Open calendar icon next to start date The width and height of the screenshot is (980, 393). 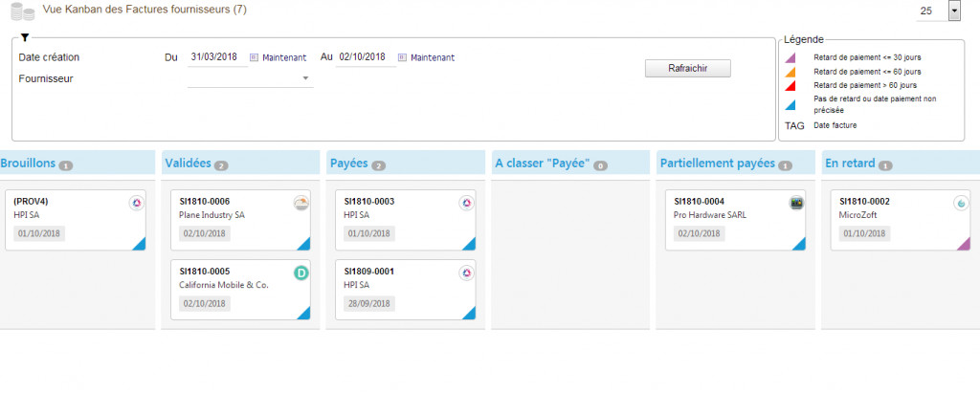click(x=254, y=57)
